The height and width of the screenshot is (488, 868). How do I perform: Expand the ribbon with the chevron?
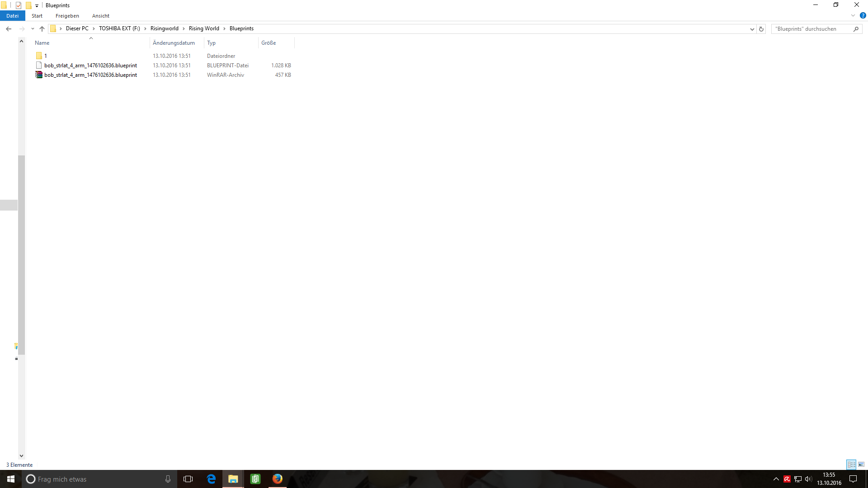click(853, 15)
